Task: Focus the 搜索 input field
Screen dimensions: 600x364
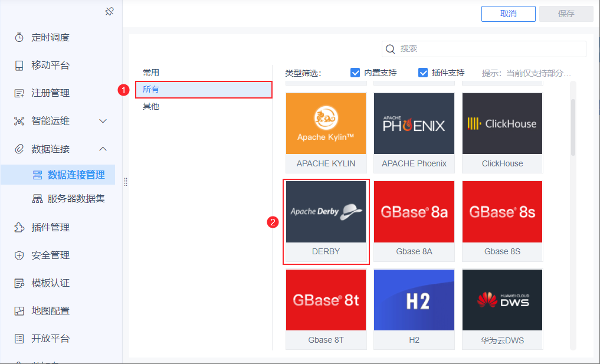Action: 484,49
